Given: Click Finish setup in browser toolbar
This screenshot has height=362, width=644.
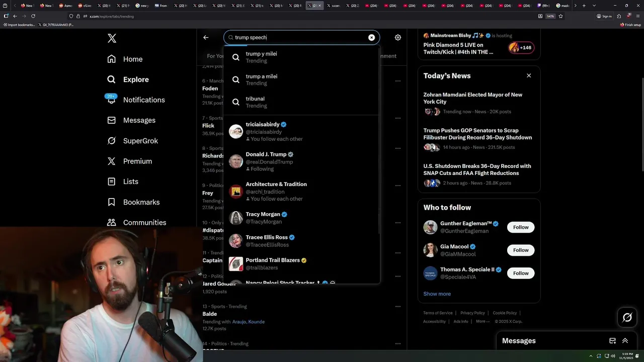Looking at the screenshot, I should [x=630, y=25].
